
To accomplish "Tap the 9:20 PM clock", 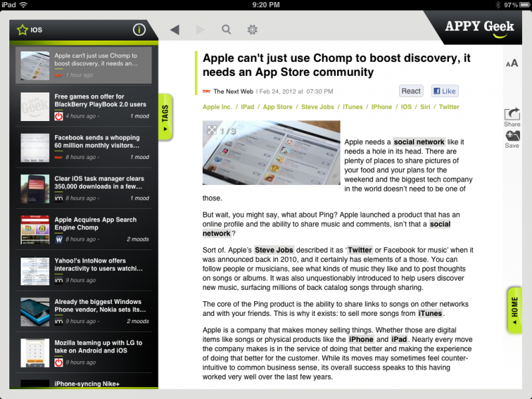I will [266, 5].
